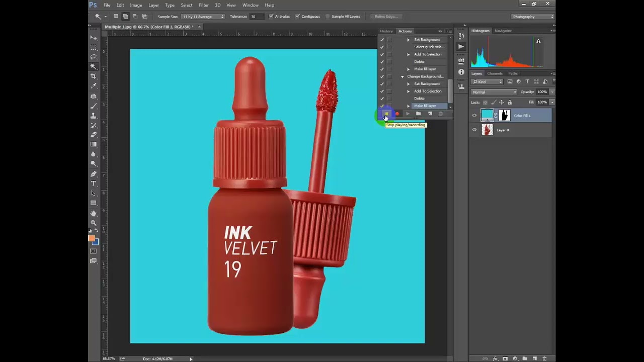Click the Refine Edge button

tap(386, 17)
